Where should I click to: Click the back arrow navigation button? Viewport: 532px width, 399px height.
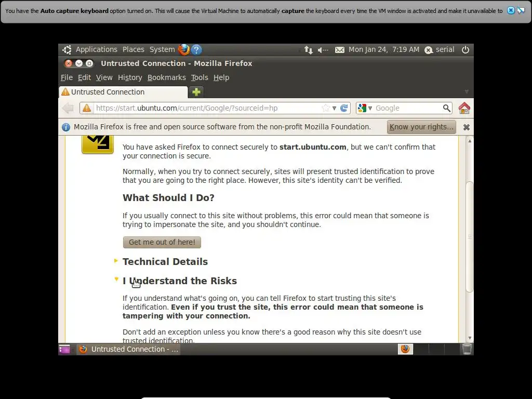68,108
